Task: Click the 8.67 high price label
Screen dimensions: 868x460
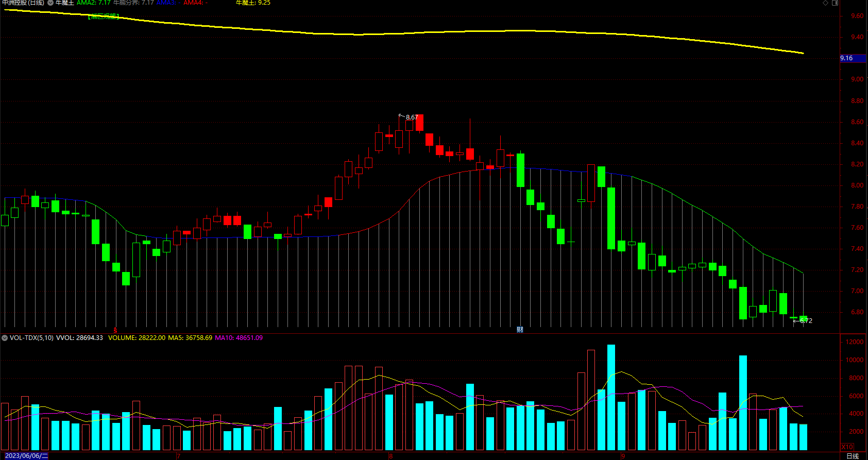Action: tap(412, 117)
